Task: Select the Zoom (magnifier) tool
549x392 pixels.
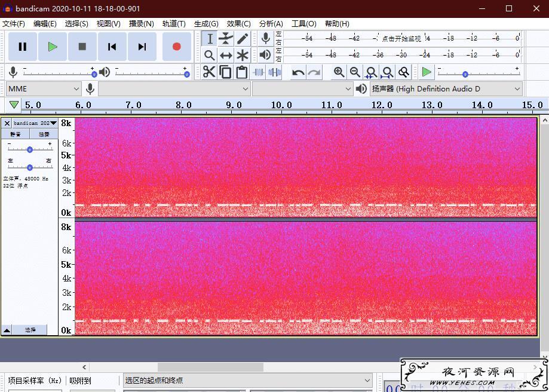Action: [209, 55]
